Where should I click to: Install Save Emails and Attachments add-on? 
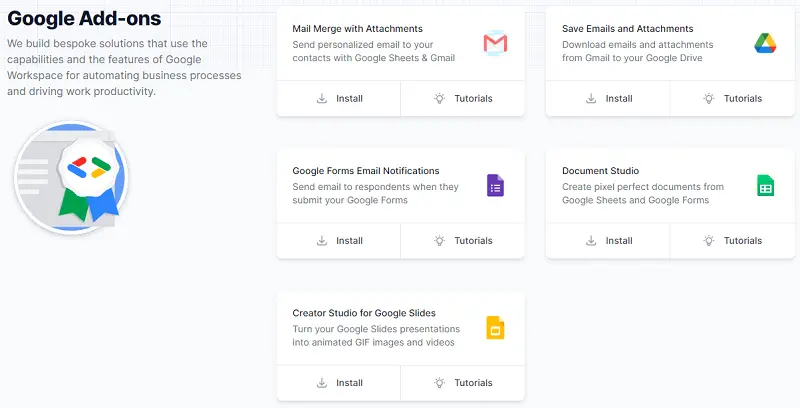(x=608, y=98)
